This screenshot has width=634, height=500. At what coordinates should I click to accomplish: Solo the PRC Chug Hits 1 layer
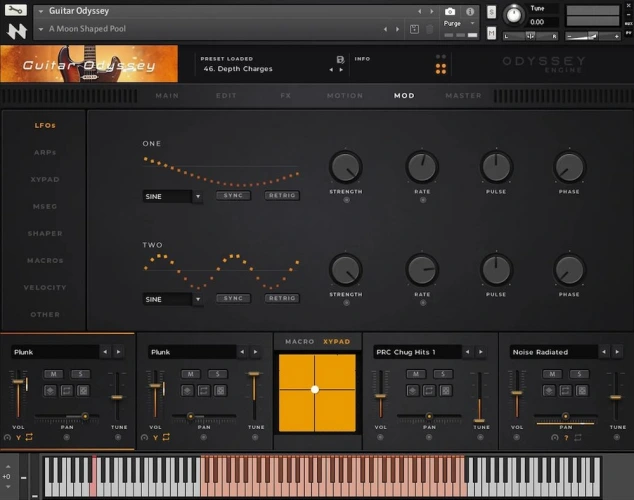coord(434,374)
